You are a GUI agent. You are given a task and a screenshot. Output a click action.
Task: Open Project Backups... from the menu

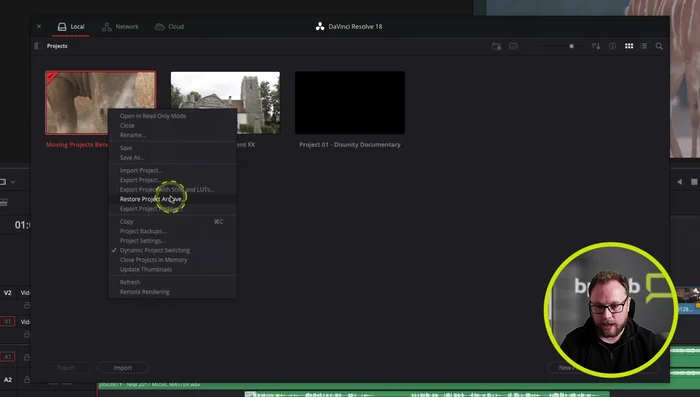pyautogui.click(x=143, y=231)
